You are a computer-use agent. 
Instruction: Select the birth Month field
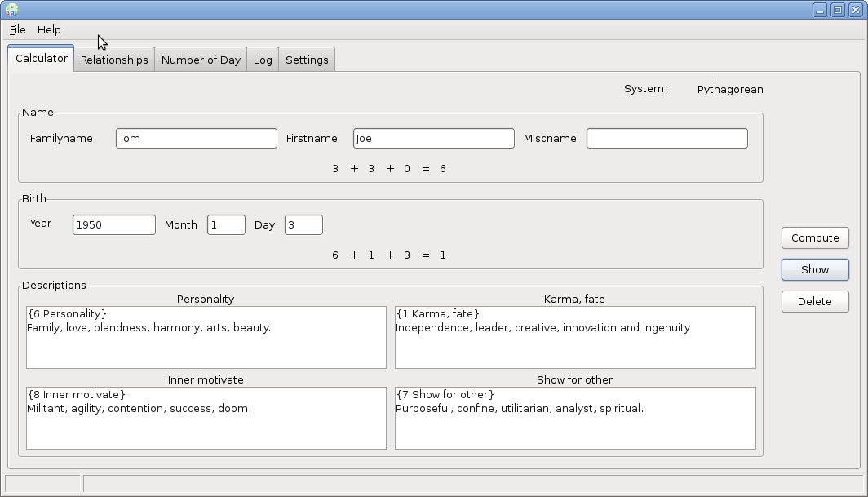(x=226, y=224)
